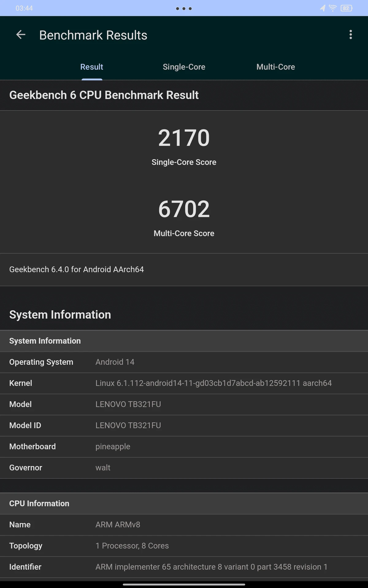The image size is (368, 588).
Task: Tap the Topology row label
Action: click(x=26, y=546)
